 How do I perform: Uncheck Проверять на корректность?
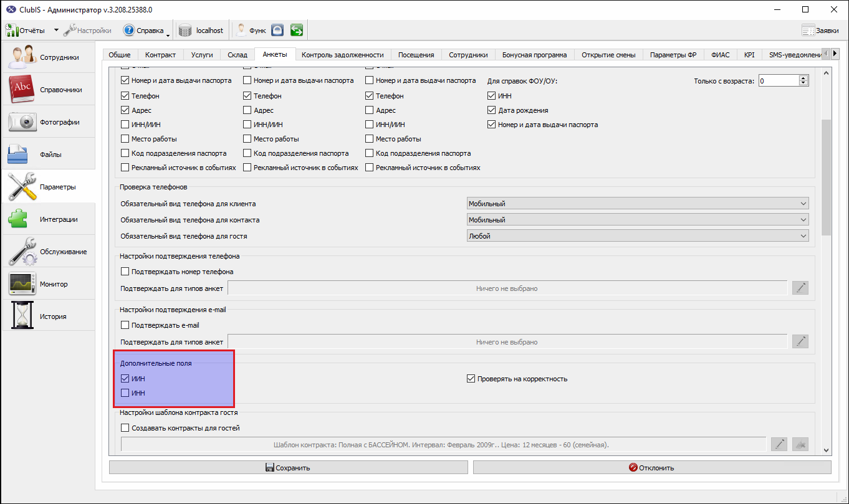pos(471,379)
